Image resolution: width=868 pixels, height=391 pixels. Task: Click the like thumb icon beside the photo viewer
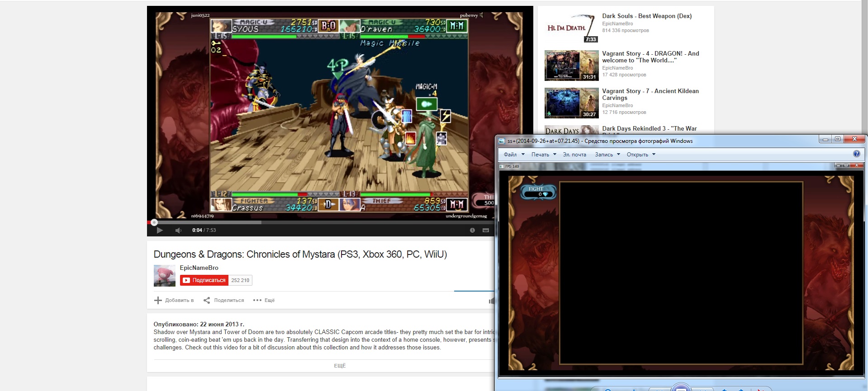tap(492, 301)
